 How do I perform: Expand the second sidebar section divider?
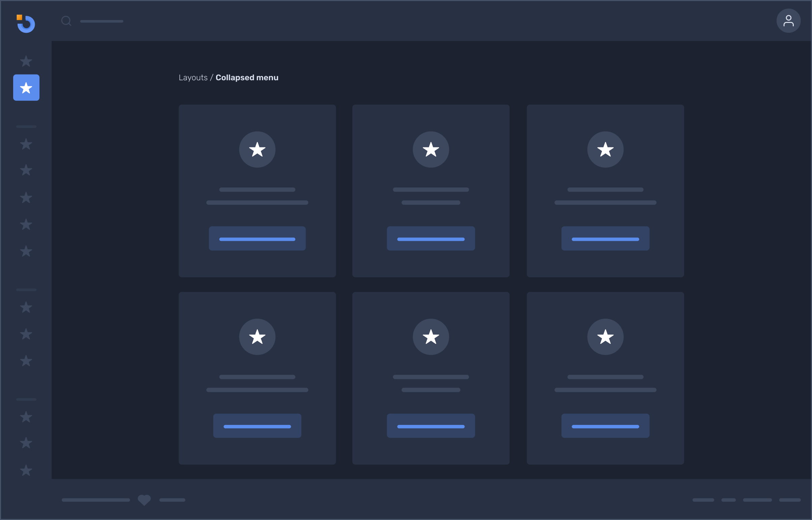pyautogui.click(x=26, y=289)
